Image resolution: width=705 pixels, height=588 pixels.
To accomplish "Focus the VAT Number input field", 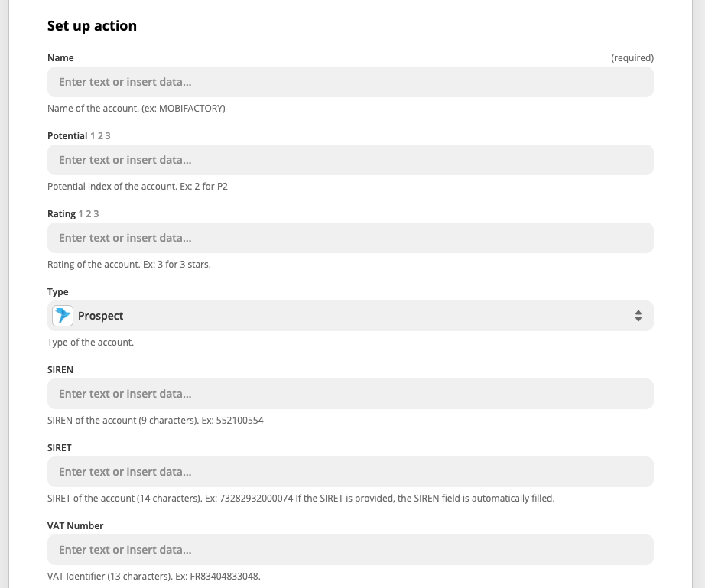I will click(x=350, y=550).
